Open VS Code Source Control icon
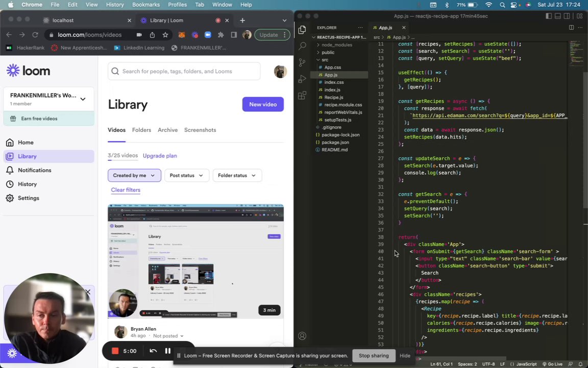Image resolution: width=588 pixels, height=368 pixels. [x=302, y=62]
